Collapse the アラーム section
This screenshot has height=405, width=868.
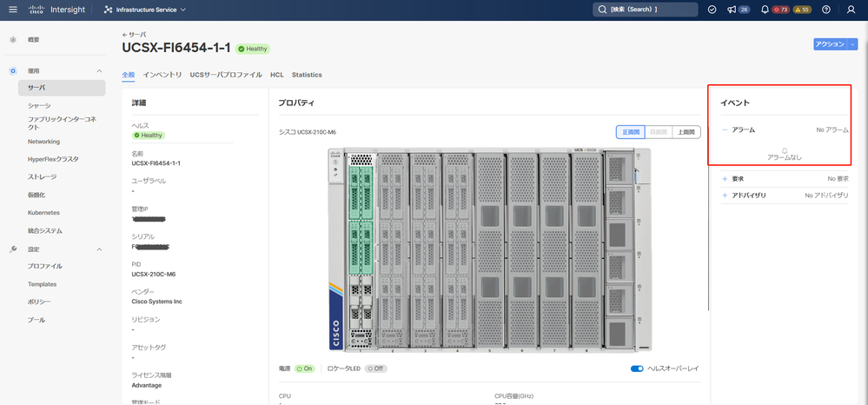725,129
